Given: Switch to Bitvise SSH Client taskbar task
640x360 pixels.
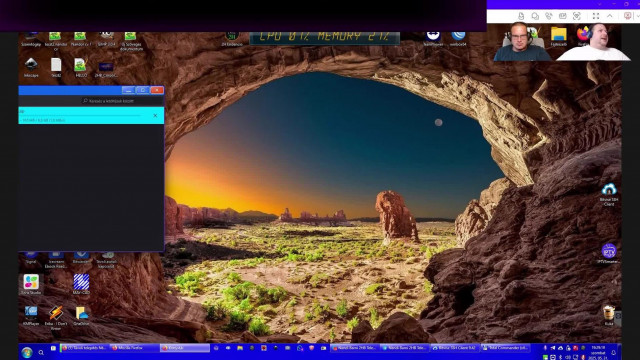Looking at the screenshot, I should click(454, 348).
